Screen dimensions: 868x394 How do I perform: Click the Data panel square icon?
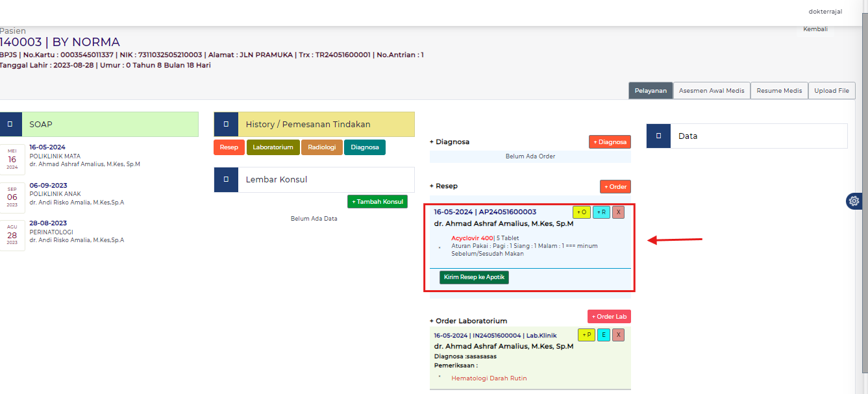tap(658, 136)
